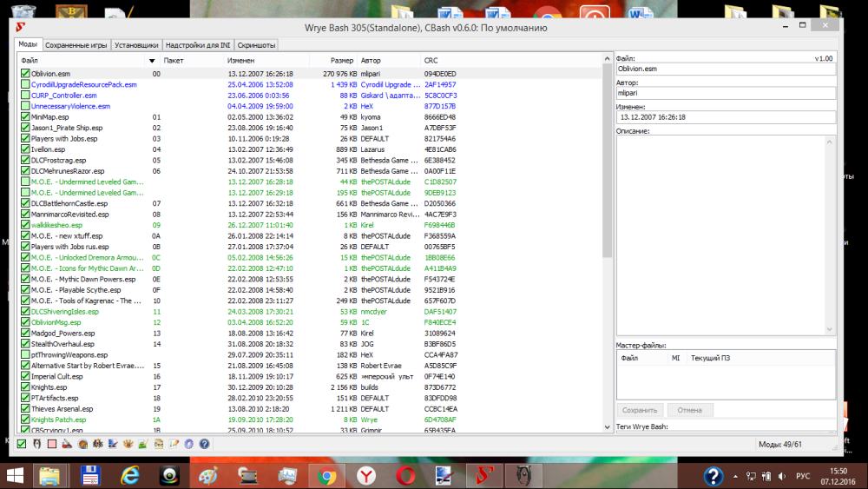Open File Explorer from taskbar
The height and width of the screenshot is (489, 868).
tap(49, 476)
